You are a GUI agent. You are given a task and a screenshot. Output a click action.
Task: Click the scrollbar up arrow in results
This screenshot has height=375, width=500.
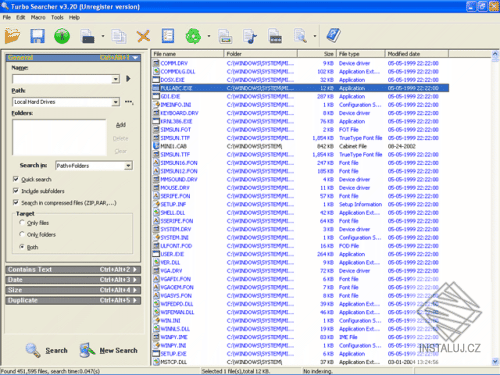pos(495,54)
